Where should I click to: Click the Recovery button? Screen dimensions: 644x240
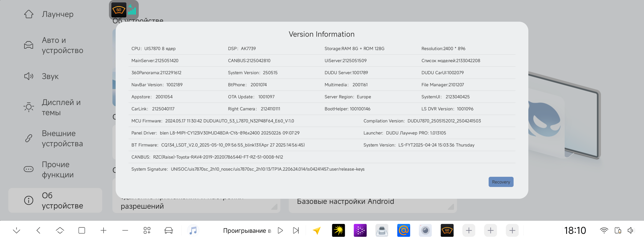tap(501, 182)
